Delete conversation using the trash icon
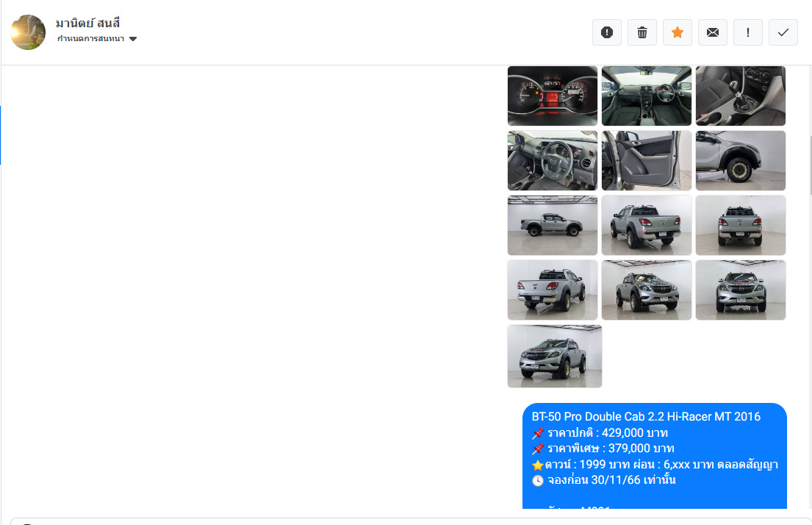This screenshot has width=812, height=525. 642,32
